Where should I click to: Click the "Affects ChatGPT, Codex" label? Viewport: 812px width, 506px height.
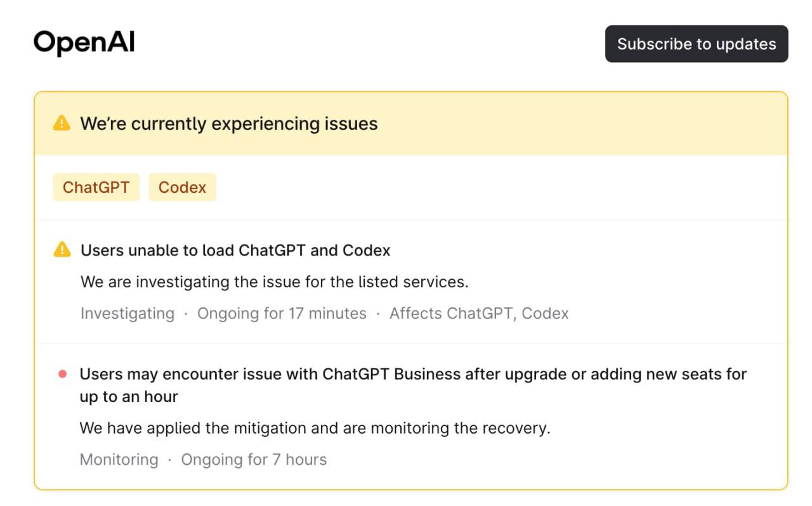[479, 313]
